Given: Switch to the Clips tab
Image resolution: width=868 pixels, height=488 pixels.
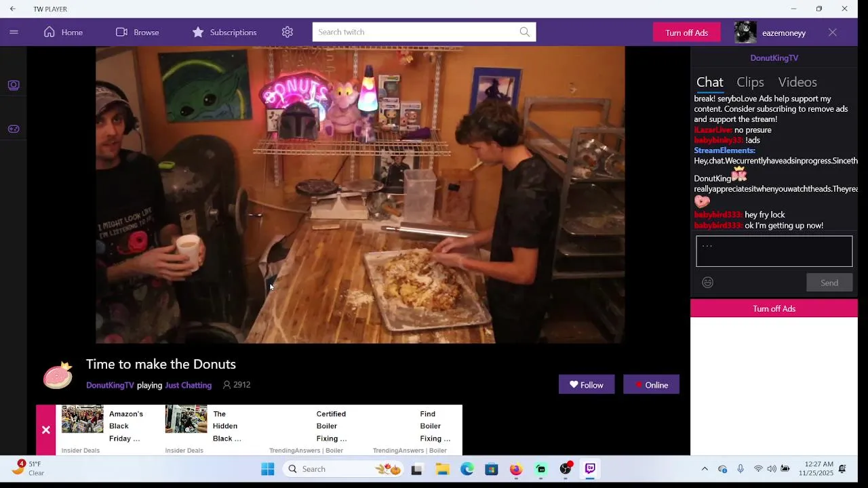Looking at the screenshot, I should pyautogui.click(x=750, y=82).
